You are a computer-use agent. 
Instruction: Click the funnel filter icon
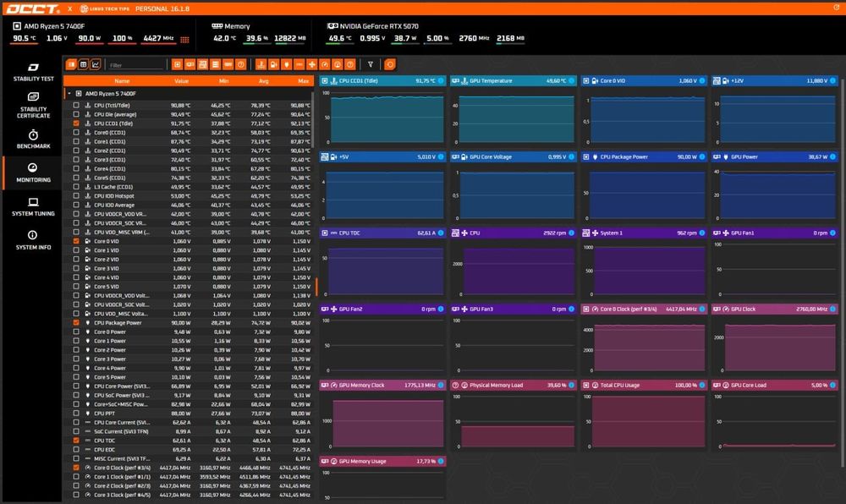tap(371, 64)
